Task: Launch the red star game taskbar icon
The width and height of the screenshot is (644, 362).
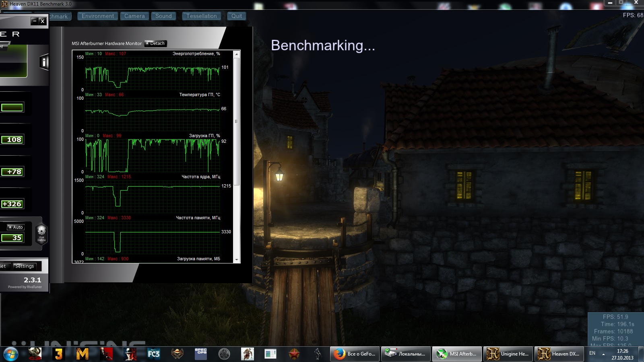Action: (x=294, y=354)
